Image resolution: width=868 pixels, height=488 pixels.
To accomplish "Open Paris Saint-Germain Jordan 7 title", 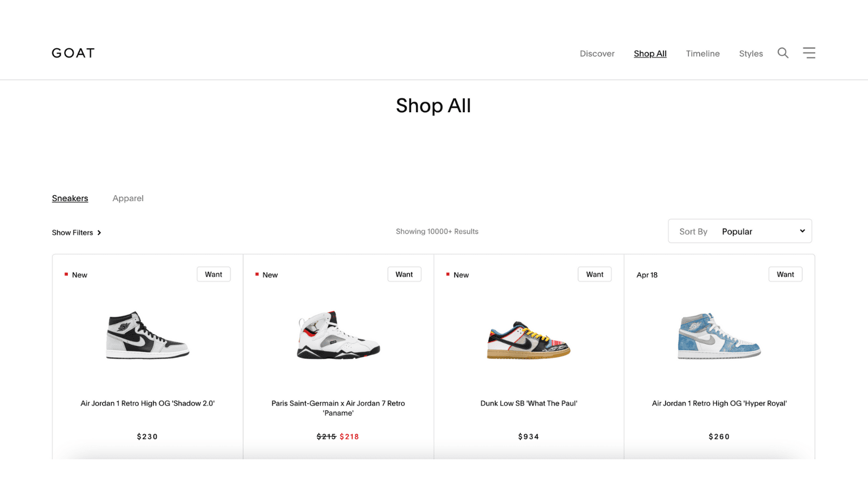I will [338, 408].
